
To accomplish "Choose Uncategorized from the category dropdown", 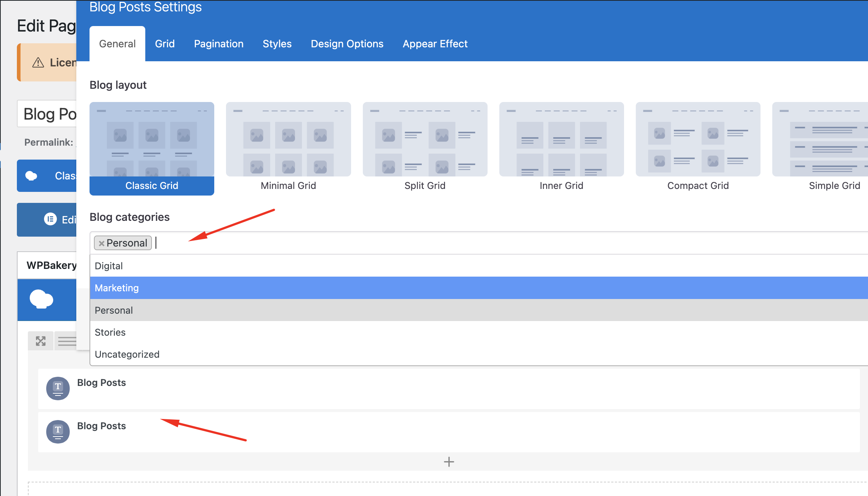I will pyautogui.click(x=479, y=354).
